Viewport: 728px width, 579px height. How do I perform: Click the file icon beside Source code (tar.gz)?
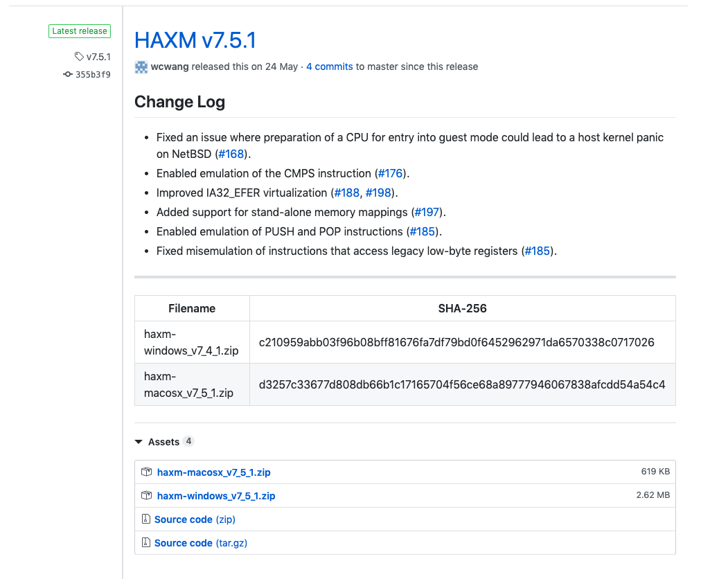click(x=146, y=542)
